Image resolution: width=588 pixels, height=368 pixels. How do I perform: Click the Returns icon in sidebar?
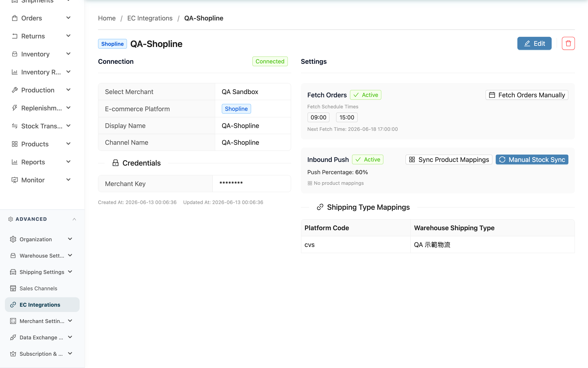(14, 36)
